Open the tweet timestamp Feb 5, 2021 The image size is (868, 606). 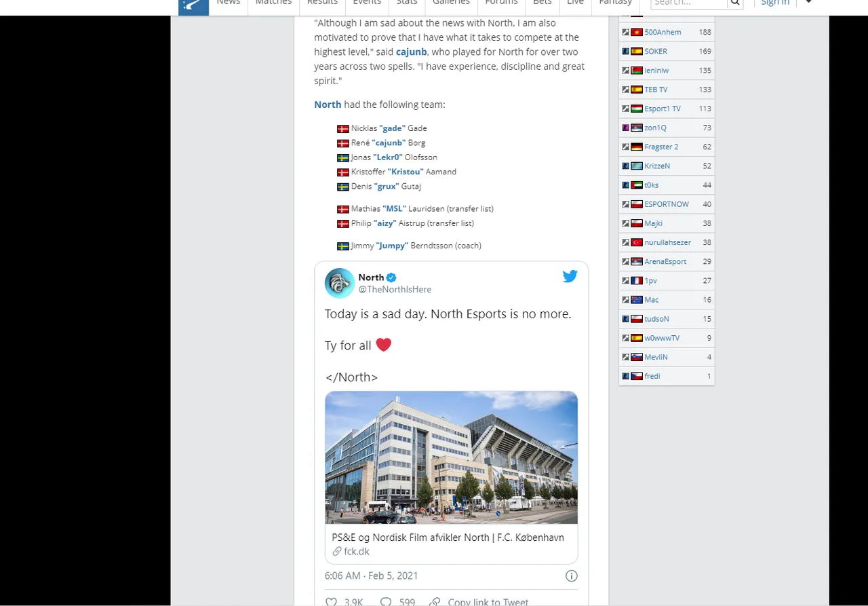[x=372, y=576]
